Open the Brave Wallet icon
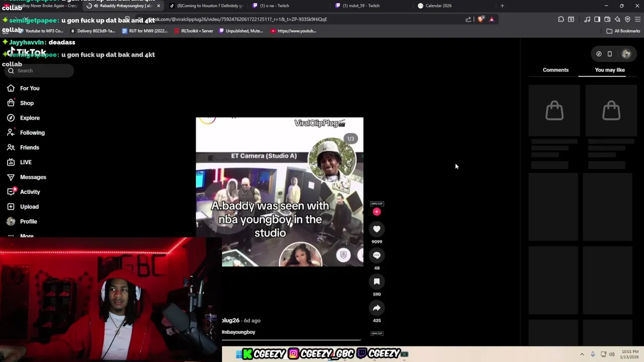The width and height of the screenshot is (644, 362). 607,19
